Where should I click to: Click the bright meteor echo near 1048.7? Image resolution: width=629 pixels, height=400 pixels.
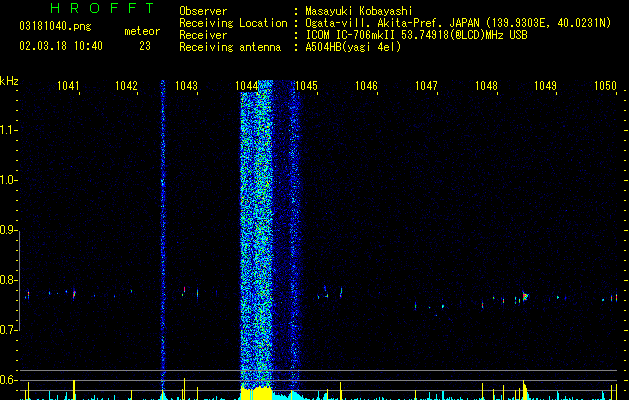click(525, 296)
